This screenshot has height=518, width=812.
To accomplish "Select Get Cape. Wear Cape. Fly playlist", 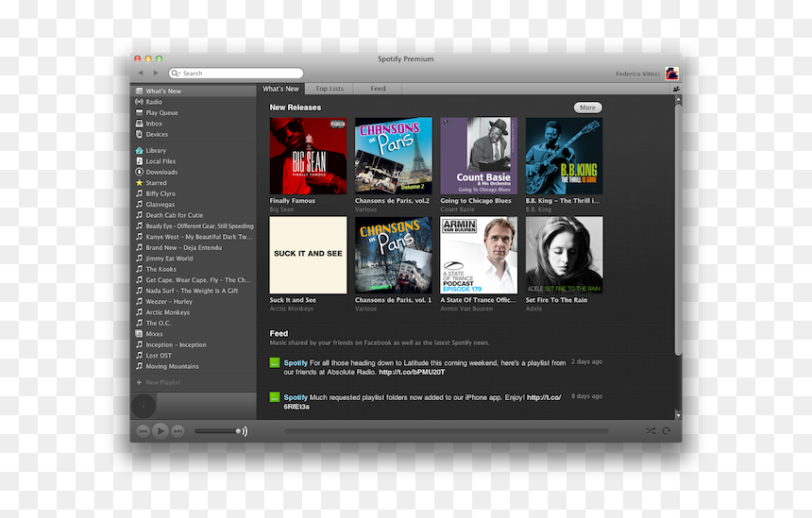I will 194,280.
